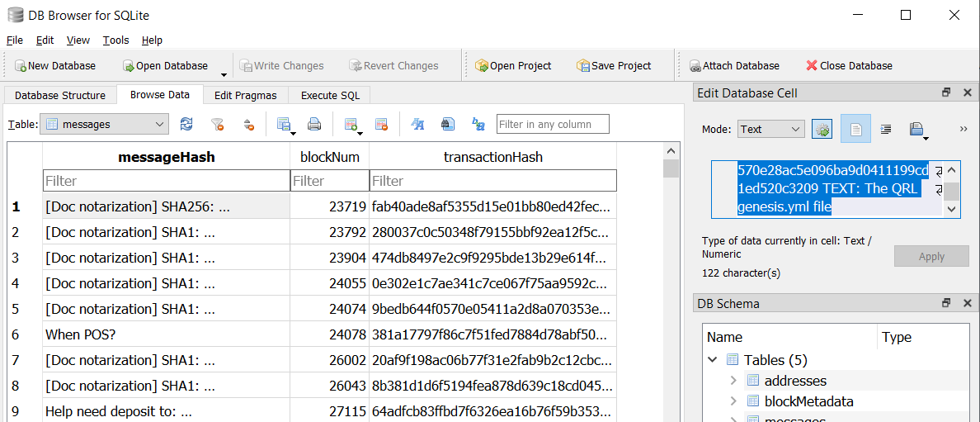Select the row 4 header in the table
980x422 pixels.
(25, 283)
